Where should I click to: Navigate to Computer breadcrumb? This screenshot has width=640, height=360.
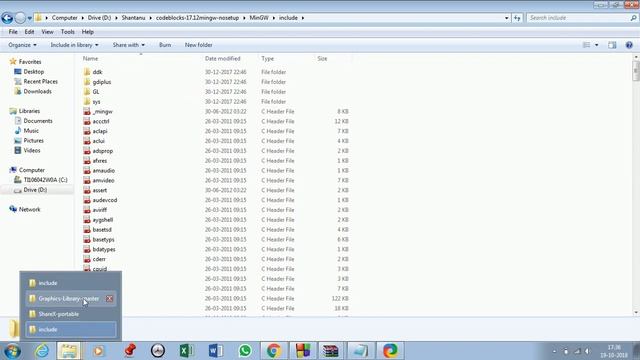pyautogui.click(x=64, y=18)
